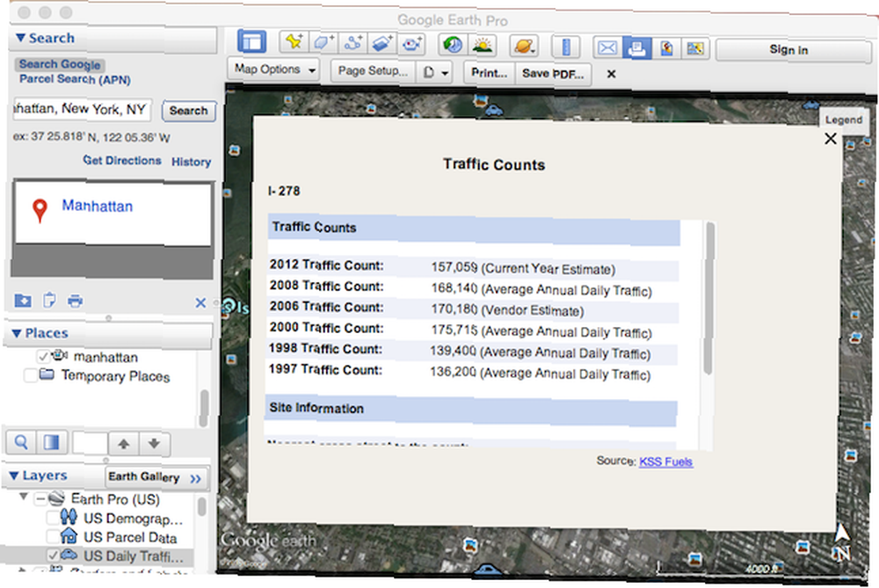Add a placemark with the pushpin icon
This screenshot has height=588, width=879.
294,42
